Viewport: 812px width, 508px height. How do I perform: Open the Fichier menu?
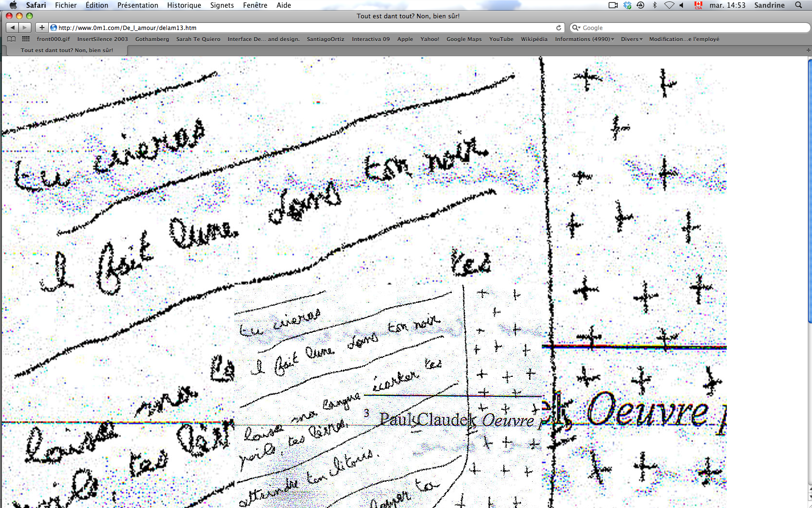(66, 5)
